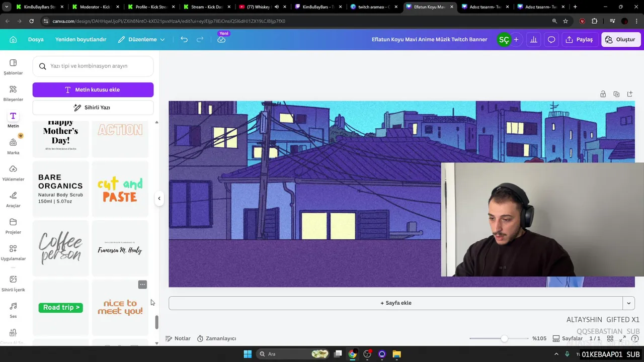Open the Projeler sidebar panel
This screenshot has width=644, height=362.
pos(13,226)
